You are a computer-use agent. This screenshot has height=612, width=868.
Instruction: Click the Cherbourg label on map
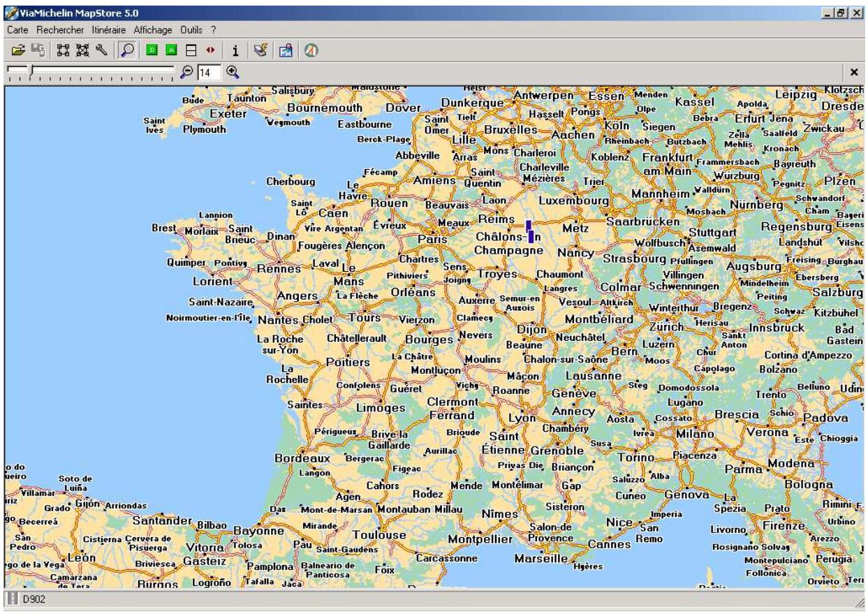pyautogui.click(x=291, y=182)
